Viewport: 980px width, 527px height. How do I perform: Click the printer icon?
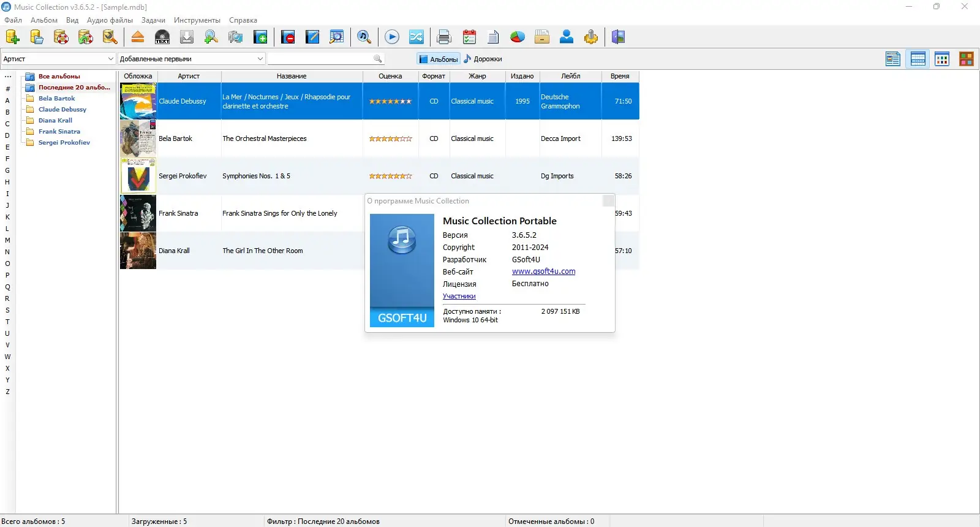pyautogui.click(x=444, y=37)
